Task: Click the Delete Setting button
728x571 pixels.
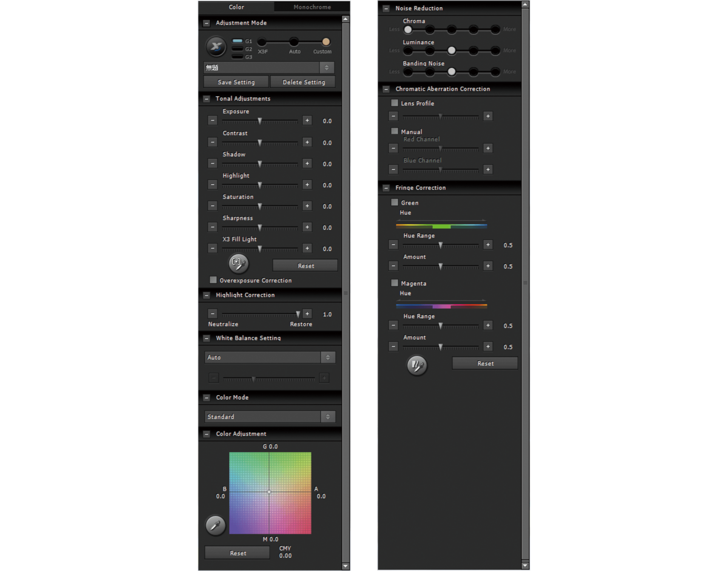Action: pyautogui.click(x=302, y=82)
